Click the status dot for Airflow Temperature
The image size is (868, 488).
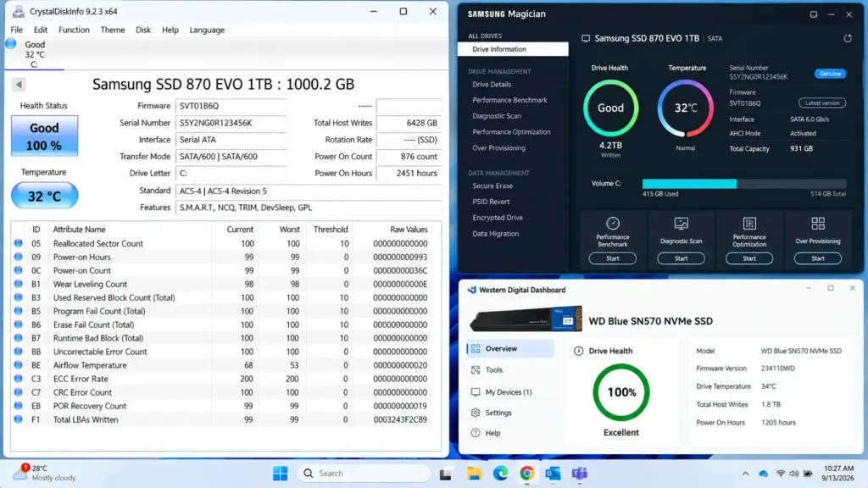(x=19, y=365)
